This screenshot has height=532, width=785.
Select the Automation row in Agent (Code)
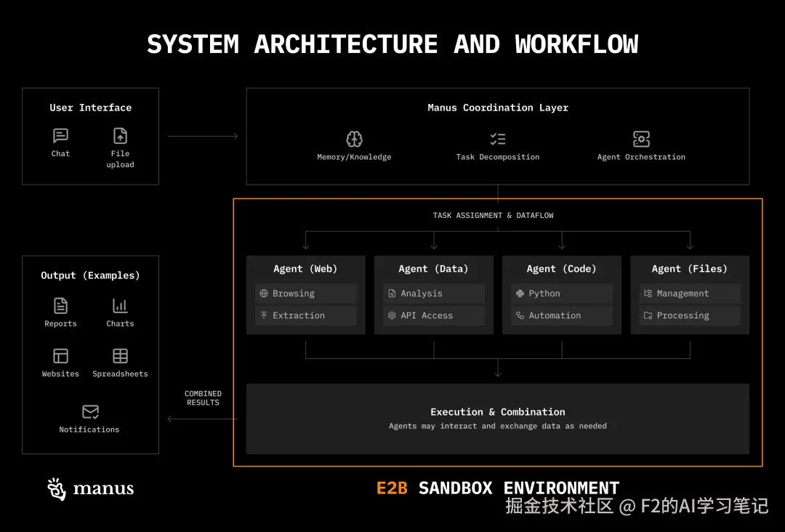562,316
